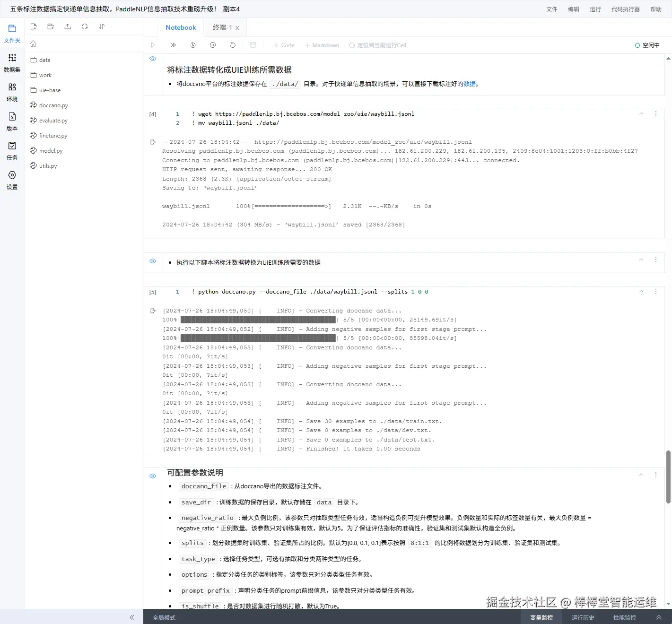This screenshot has height=624, width=672.
Task: Run all cells with fast-forward icon
Action: click(173, 45)
